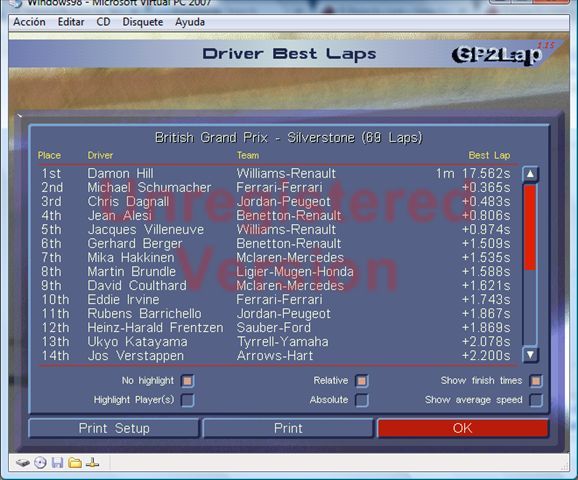Screen dimensions: 578x480
Task: Enable the No highlight option
Action: (188, 381)
